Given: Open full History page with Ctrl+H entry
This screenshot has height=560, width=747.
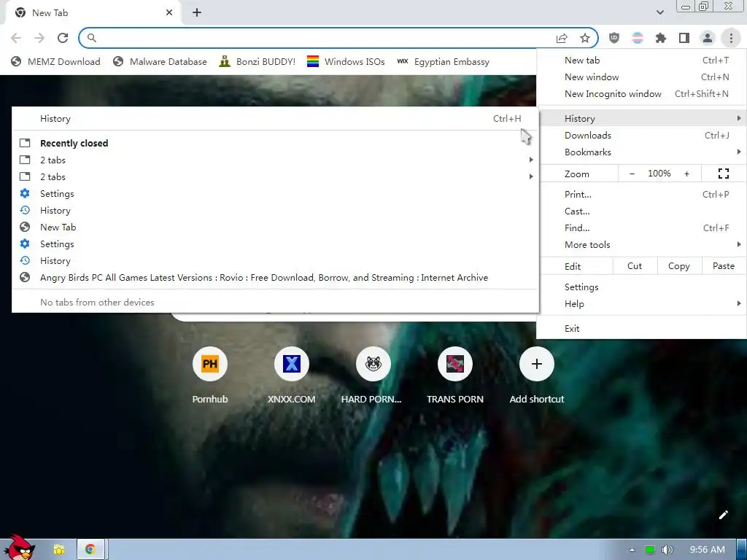Looking at the screenshot, I should point(275,119).
